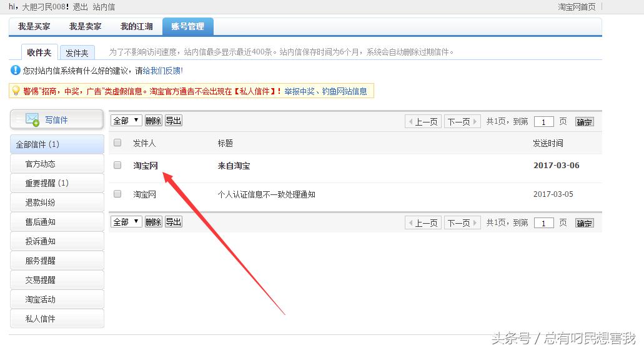Click sender 淘宝网 of the 2017-03-06 message
Viewport: 644px width, 350px height.
[146, 166]
